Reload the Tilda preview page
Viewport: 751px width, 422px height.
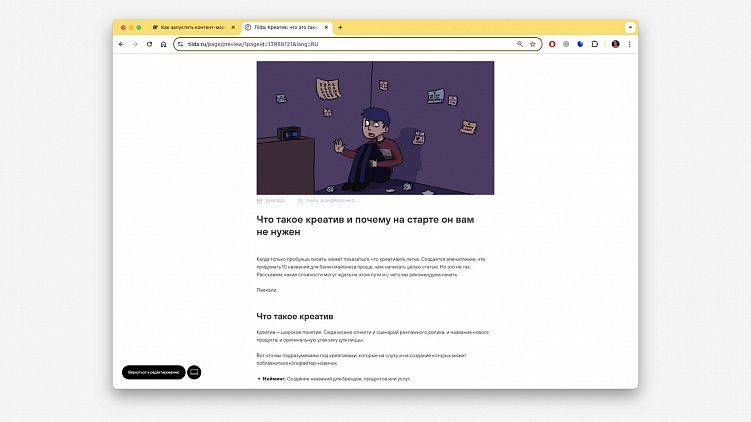(x=149, y=44)
